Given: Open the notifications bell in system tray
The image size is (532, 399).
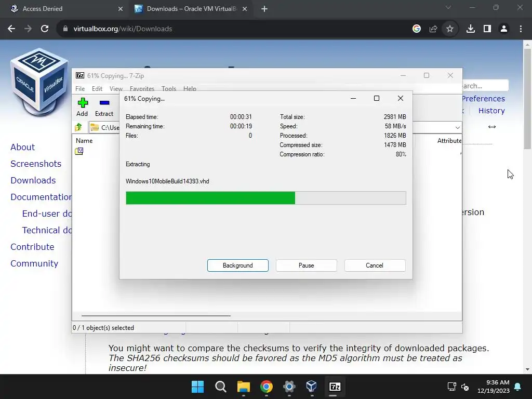Looking at the screenshot, I should [518, 387].
